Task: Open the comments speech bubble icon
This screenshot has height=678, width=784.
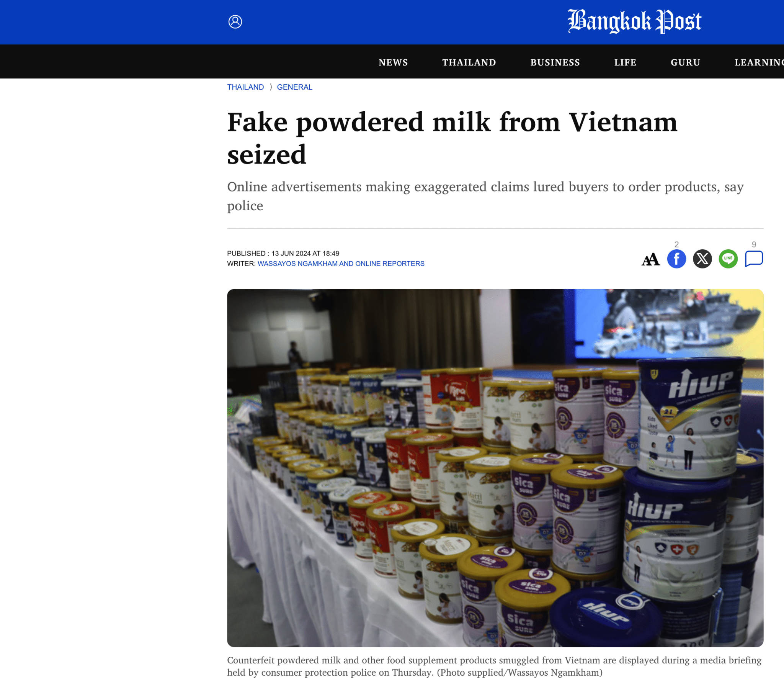Action: [x=754, y=259]
